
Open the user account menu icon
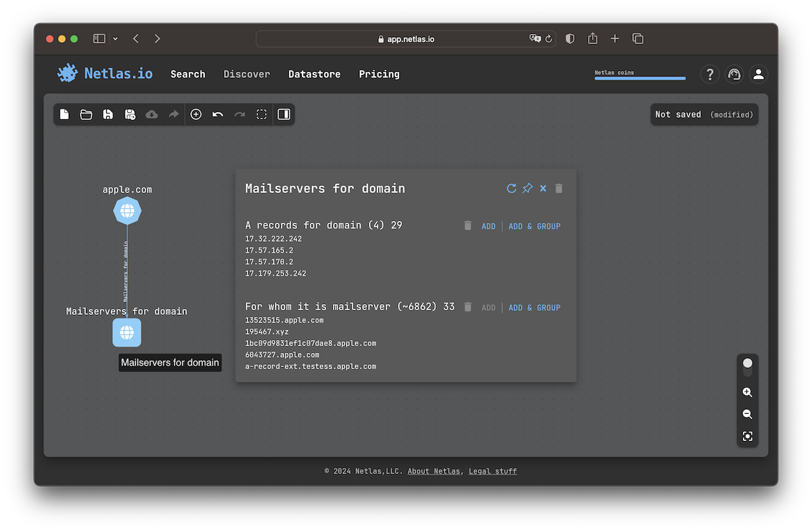pyautogui.click(x=759, y=75)
